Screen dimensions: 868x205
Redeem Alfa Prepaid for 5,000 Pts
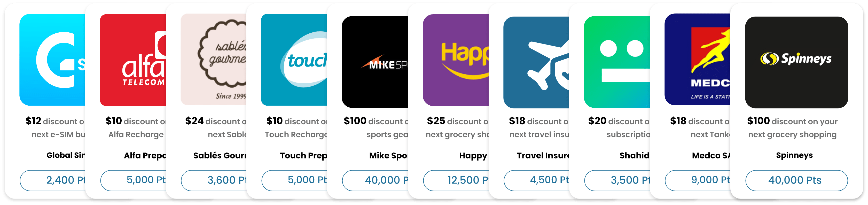click(x=134, y=180)
